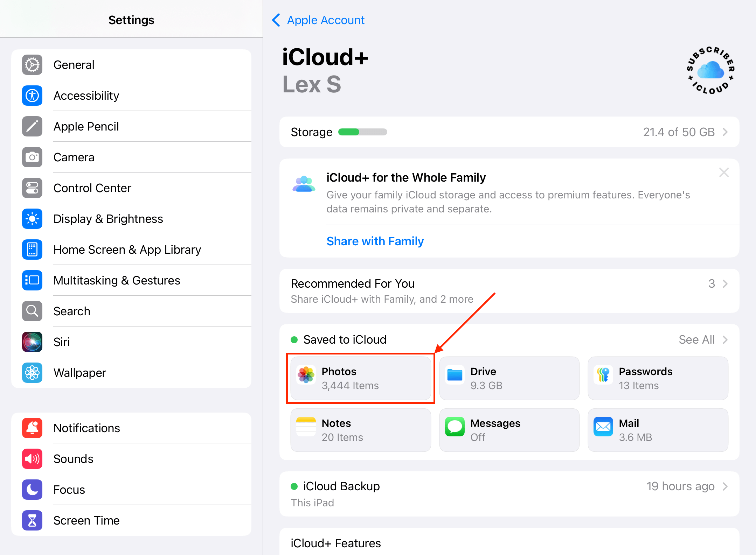Open the Focus settings row
The image size is (756, 555).
131,490
